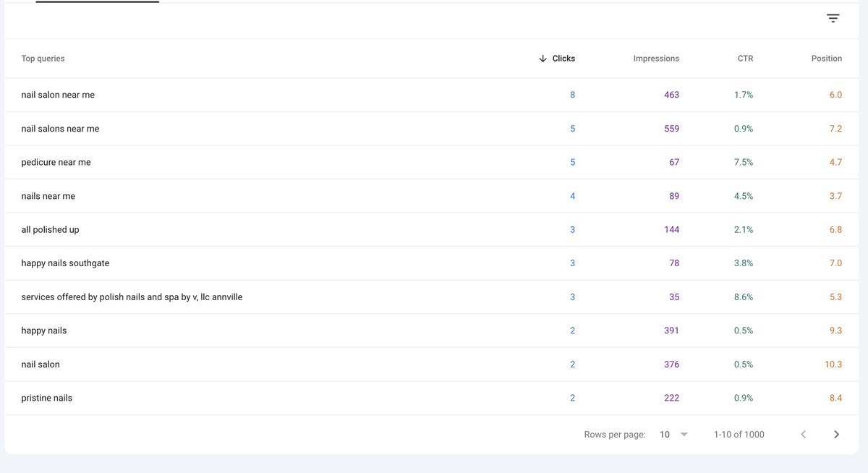Select the query 'pedicure near me'

(56, 162)
